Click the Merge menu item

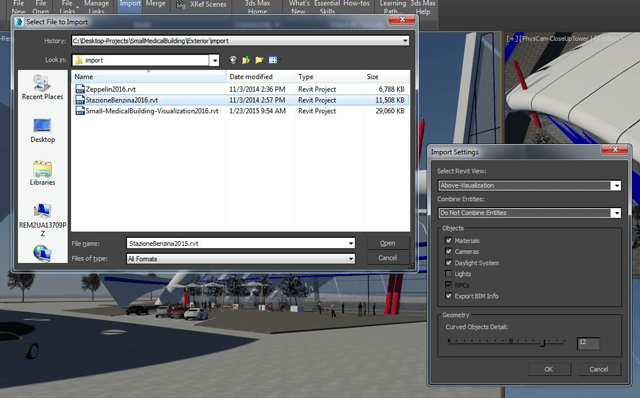tap(156, 4)
